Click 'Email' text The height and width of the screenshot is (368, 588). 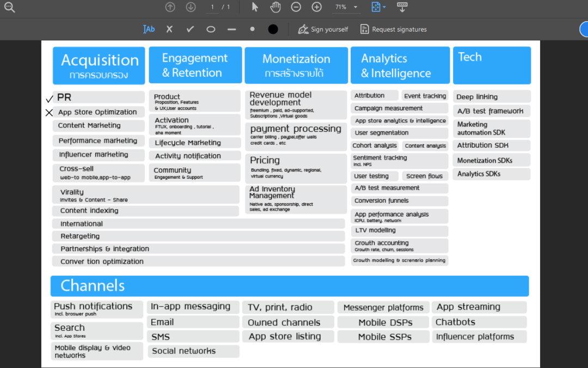(x=162, y=322)
